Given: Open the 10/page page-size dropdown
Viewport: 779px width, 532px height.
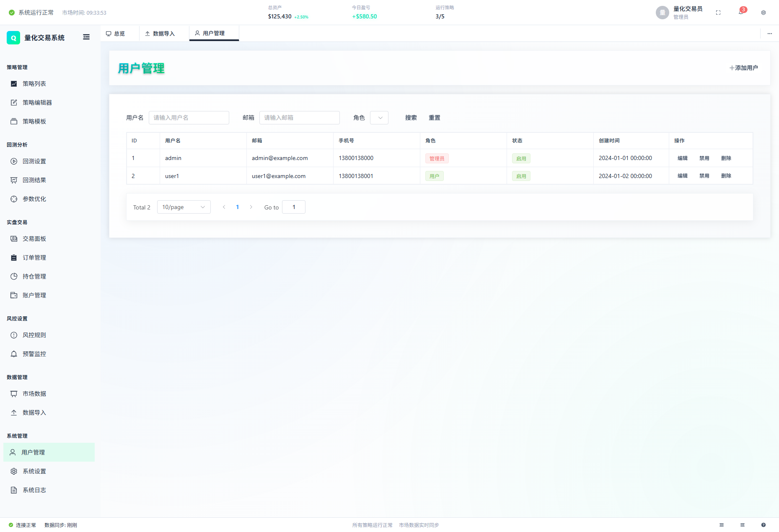Looking at the screenshot, I should (x=184, y=207).
